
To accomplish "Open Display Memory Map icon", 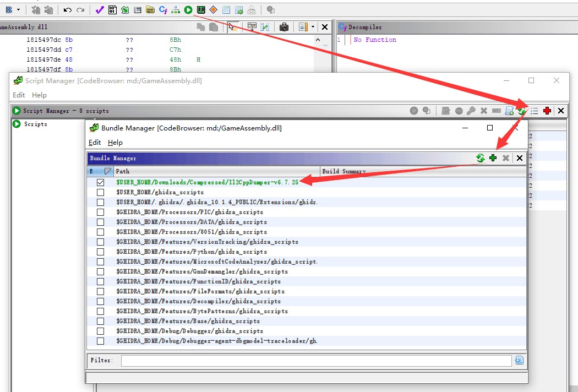I will tap(201, 10).
